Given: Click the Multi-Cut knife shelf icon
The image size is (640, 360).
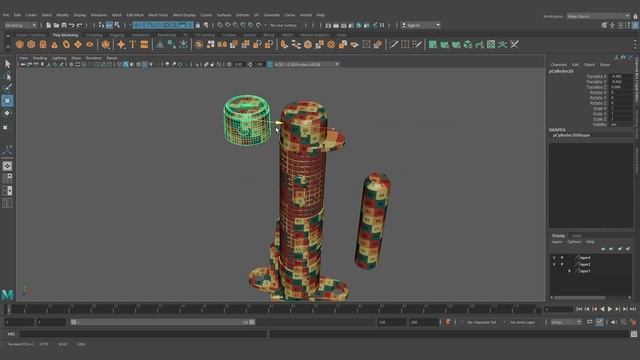Looking at the screenshot, I should click(393, 44).
